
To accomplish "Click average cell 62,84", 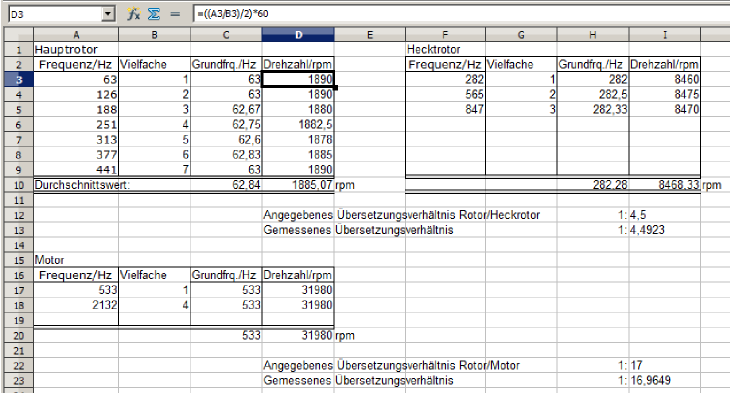I will 226,185.
